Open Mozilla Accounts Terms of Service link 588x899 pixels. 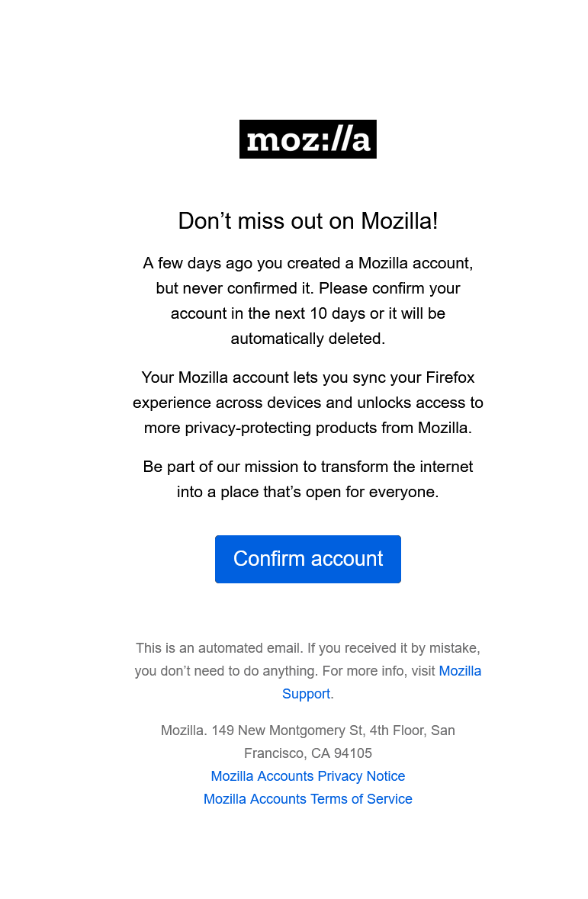tap(307, 798)
